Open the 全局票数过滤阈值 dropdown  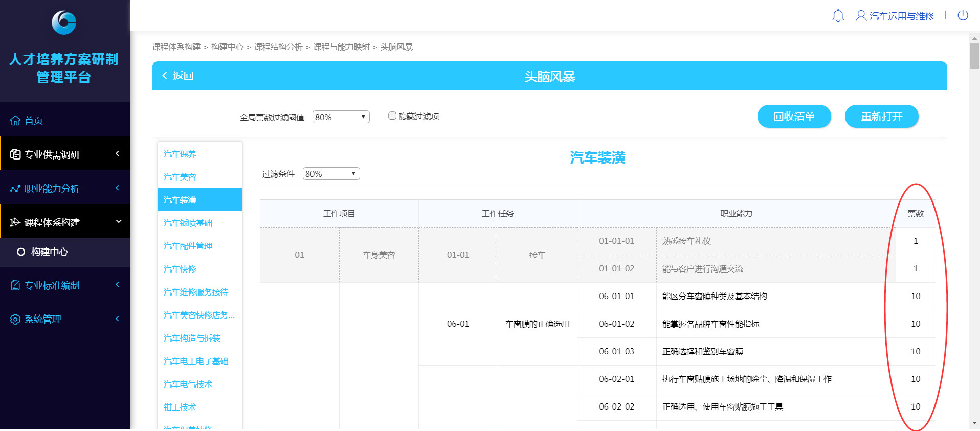341,117
